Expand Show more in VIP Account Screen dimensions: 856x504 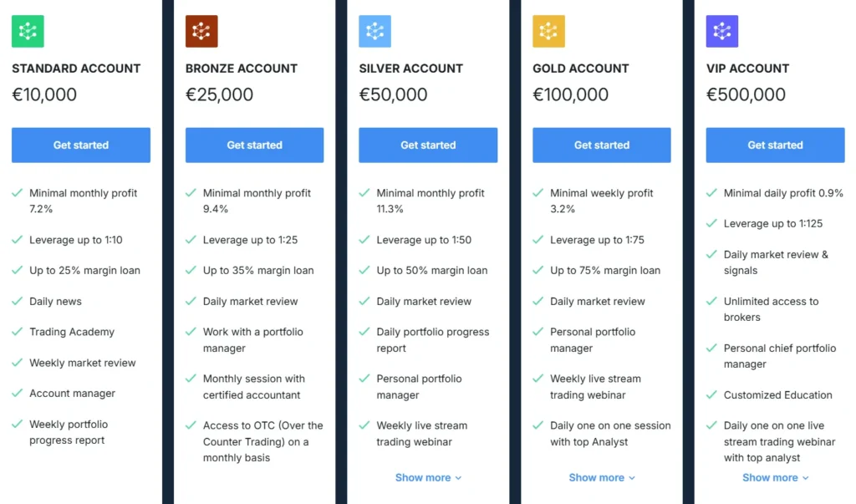point(775,478)
